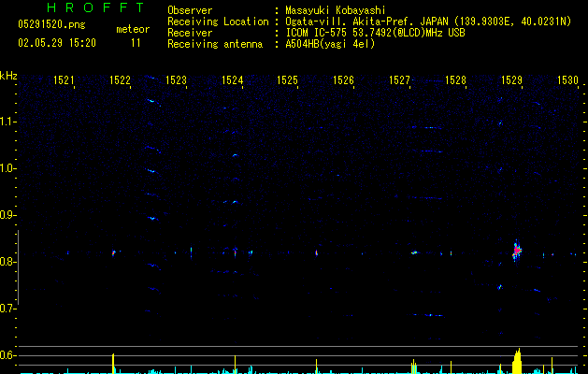Click time axis marker 1524

click(x=232, y=80)
